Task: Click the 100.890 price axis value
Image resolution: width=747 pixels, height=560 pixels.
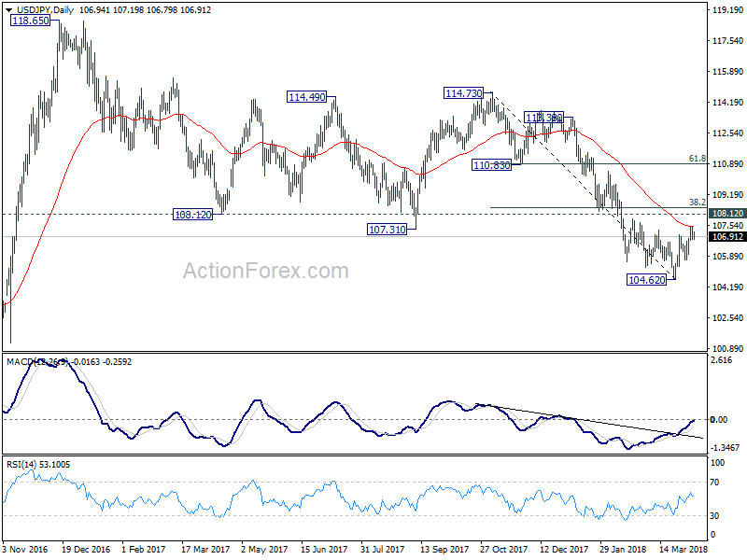Action: pyautogui.click(x=727, y=348)
